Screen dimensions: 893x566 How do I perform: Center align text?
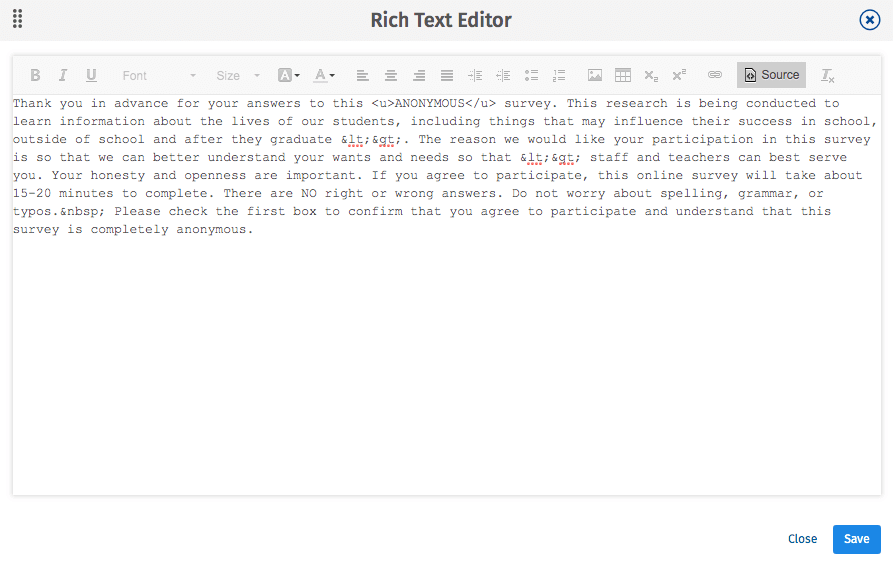pyautogui.click(x=391, y=75)
